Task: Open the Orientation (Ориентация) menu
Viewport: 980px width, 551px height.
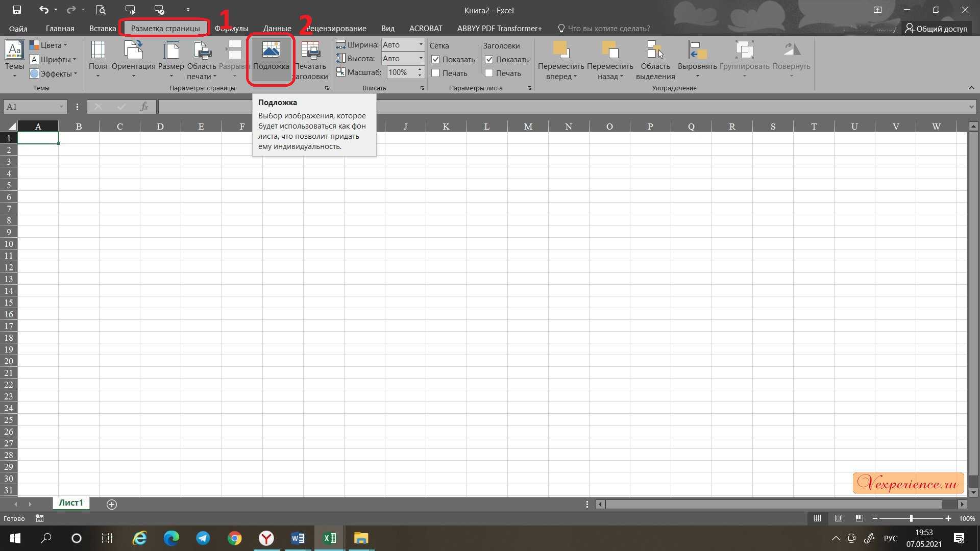Action: [x=133, y=59]
